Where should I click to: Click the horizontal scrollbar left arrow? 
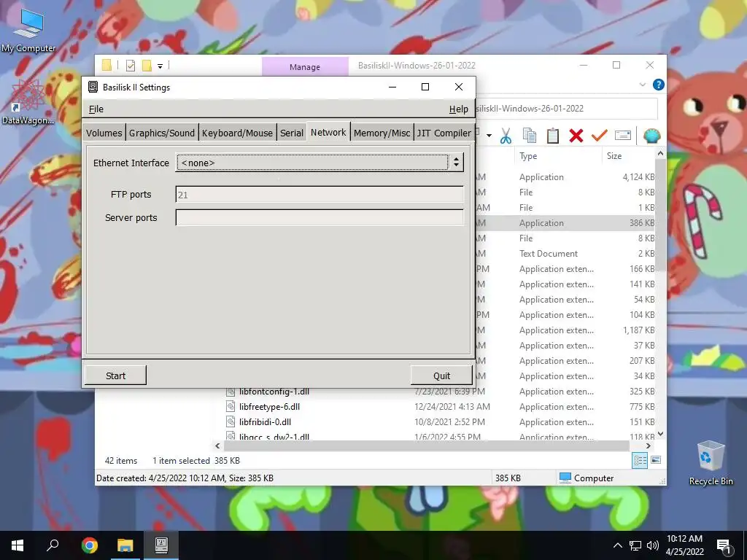point(217,446)
